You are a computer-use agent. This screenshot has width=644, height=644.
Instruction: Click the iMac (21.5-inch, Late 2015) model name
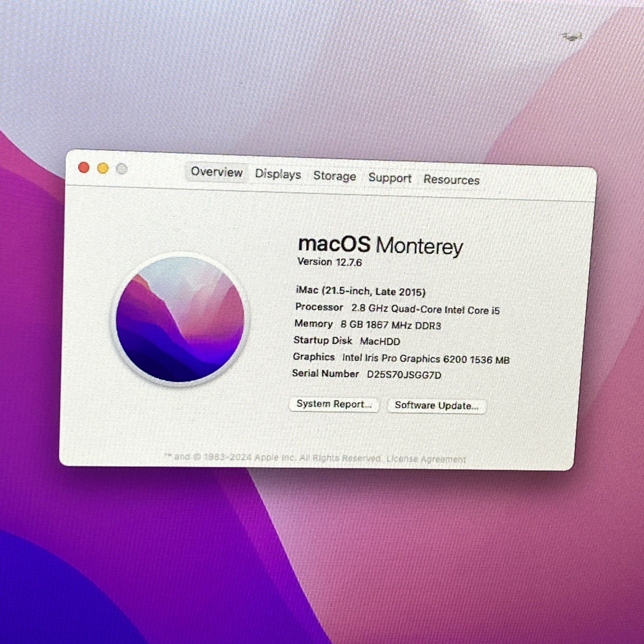(360, 291)
